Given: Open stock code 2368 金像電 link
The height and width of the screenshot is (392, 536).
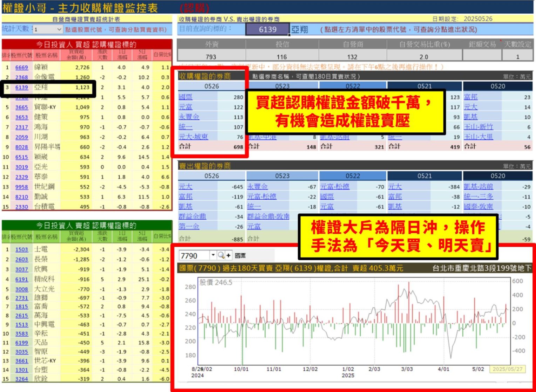Looking at the screenshot, I should tap(21, 77).
